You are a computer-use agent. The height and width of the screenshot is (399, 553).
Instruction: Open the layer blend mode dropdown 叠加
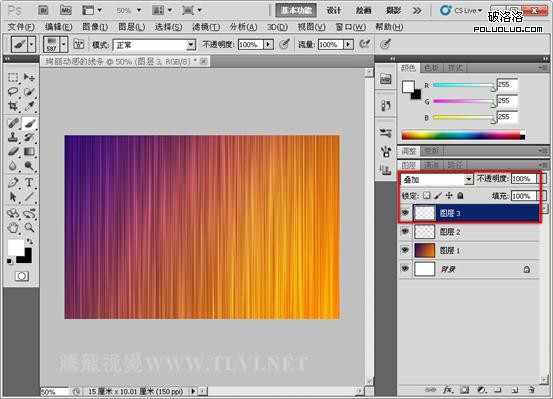pyautogui.click(x=437, y=180)
